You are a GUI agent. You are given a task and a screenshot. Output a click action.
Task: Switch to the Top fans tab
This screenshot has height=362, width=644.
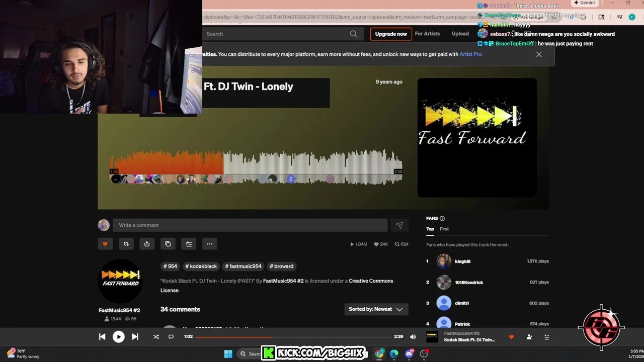pos(430,229)
